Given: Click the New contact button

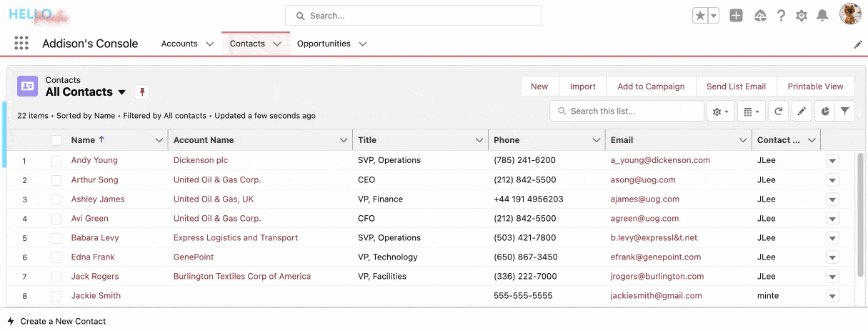Looking at the screenshot, I should pyautogui.click(x=539, y=87).
